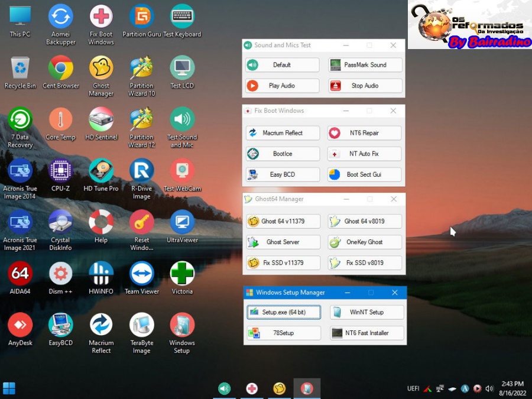532x399 pixels.
Task: Click Macrium Reflect in Fix Boot Windows
Action: point(283,133)
